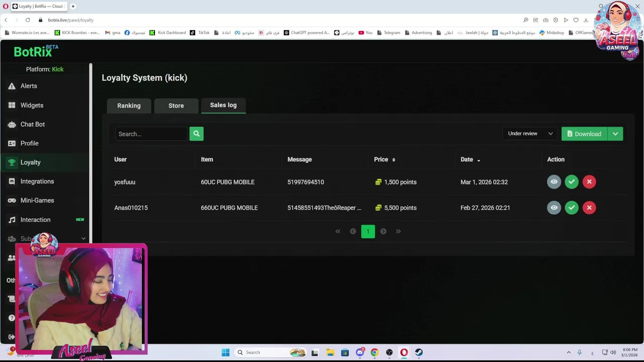Viewport: 644px width, 362px height.
Task: Click into the Search input field
Action: pyautogui.click(x=151, y=134)
